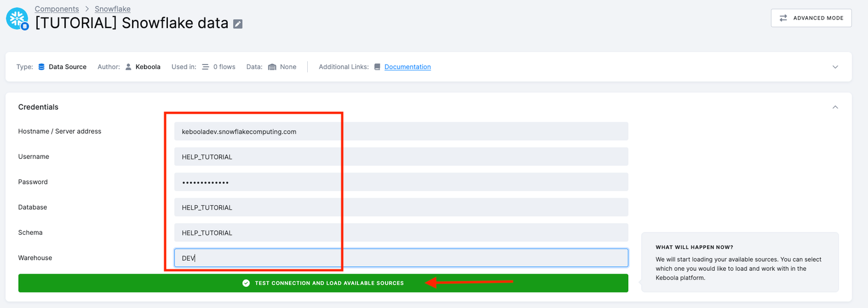
Task: Click the Data warehouse icon
Action: (272, 67)
